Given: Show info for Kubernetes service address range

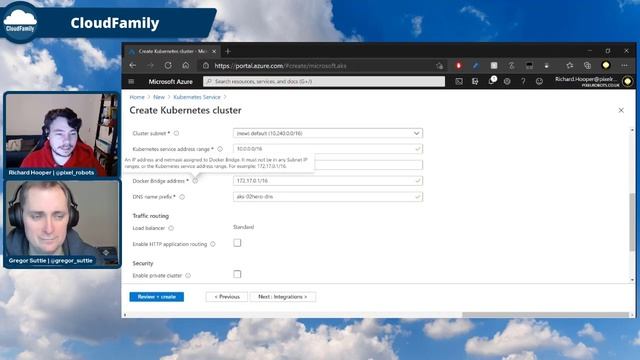Looking at the screenshot, I should (220, 149).
